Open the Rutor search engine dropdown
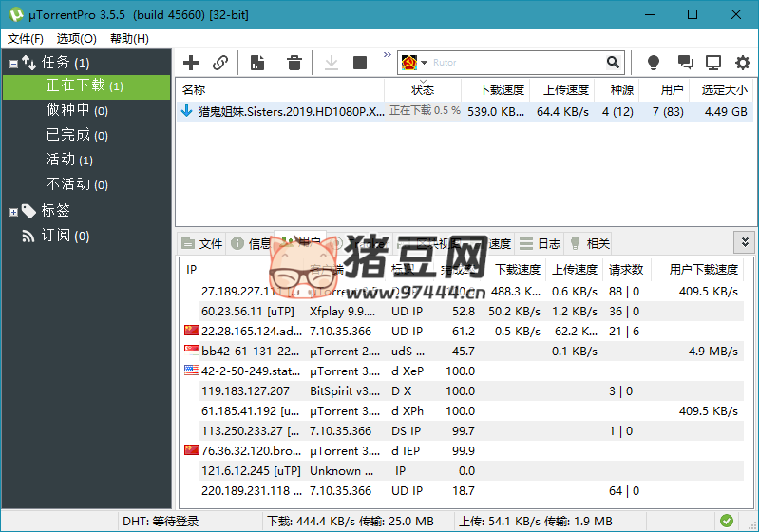Image resolution: width=759 pixels, height=532 pixels. point(414,63)
